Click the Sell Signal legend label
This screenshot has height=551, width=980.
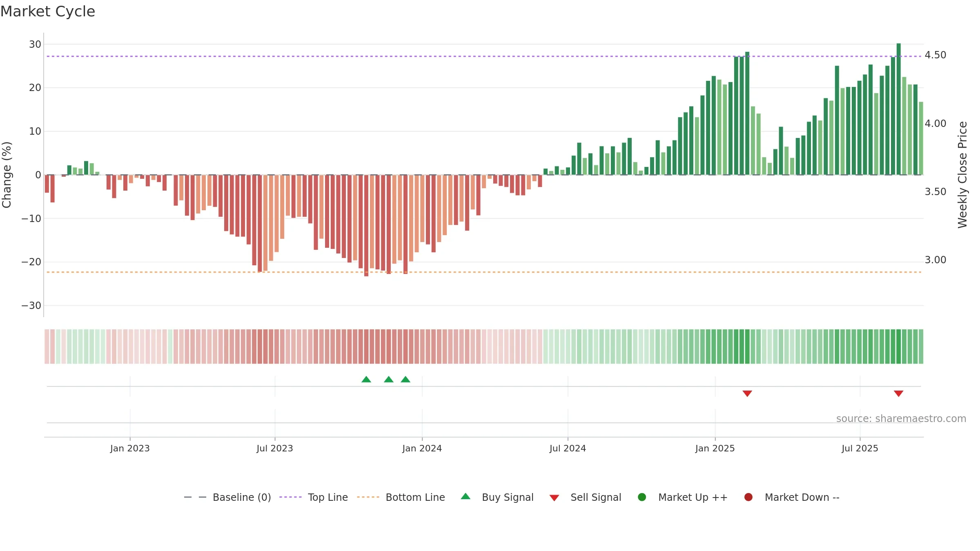596,498
